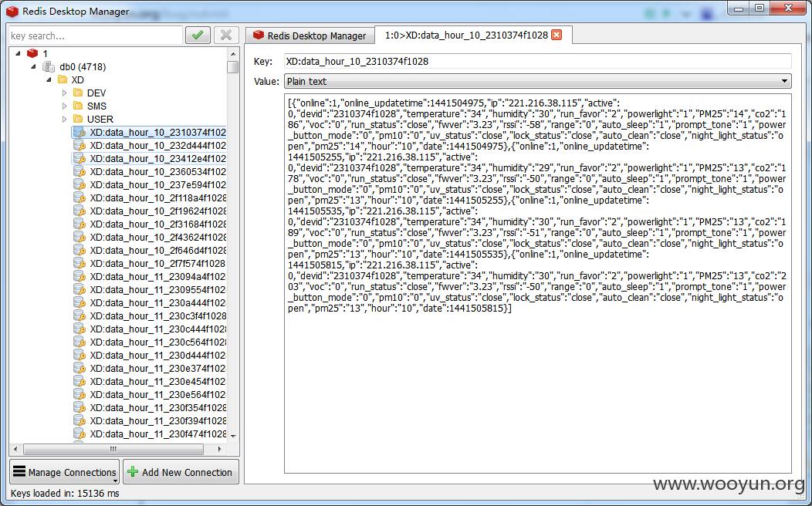The width and height of the screenshot is (812, 506).
Task: Click the tree scrollbar down arrow
Action: 233,436
